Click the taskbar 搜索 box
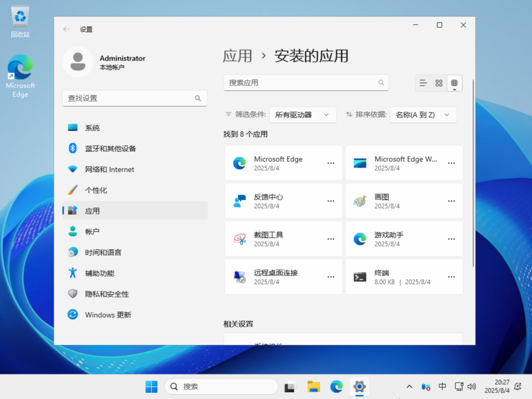The image size is (532, 399). [x=221, y=387]
